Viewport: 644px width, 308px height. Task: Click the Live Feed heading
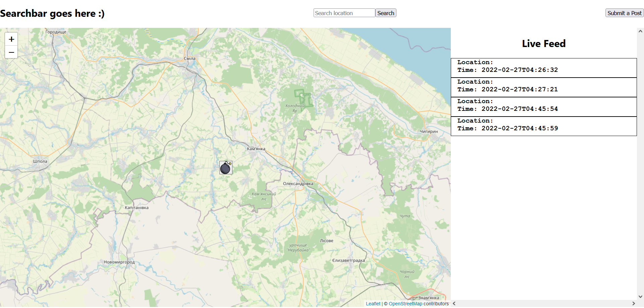[x=543, y=43]
